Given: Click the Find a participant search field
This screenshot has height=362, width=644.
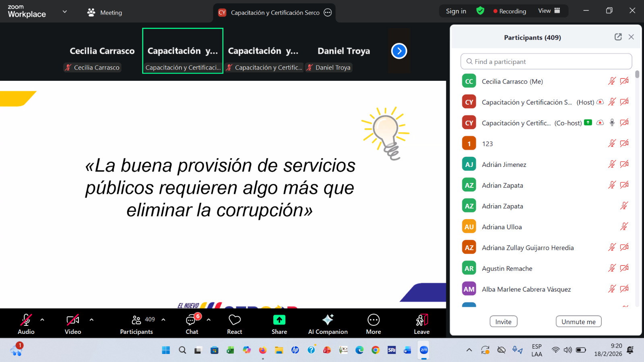Looking at the screenshot, I should tap(546, 62).
